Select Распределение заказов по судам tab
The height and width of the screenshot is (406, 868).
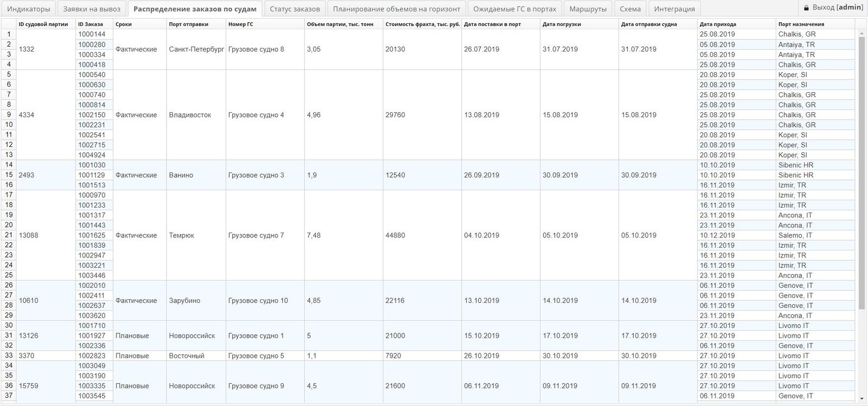(195, 9)
